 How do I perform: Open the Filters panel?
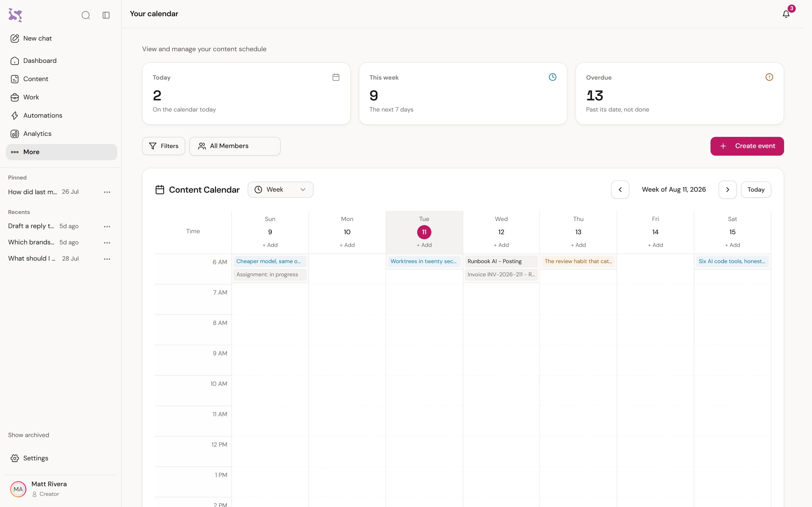(163, 146)
